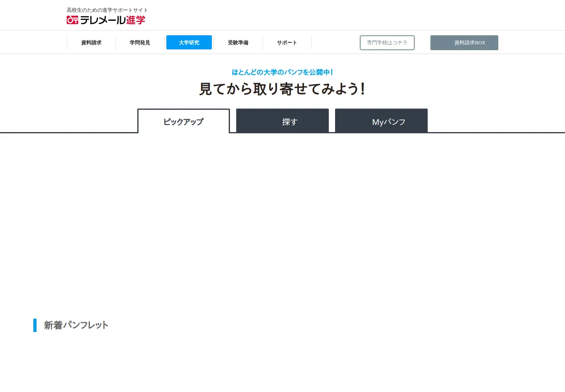The image size is (565, 392).
Task: Open the 受験準備 menu item
Action: point(238,42)
